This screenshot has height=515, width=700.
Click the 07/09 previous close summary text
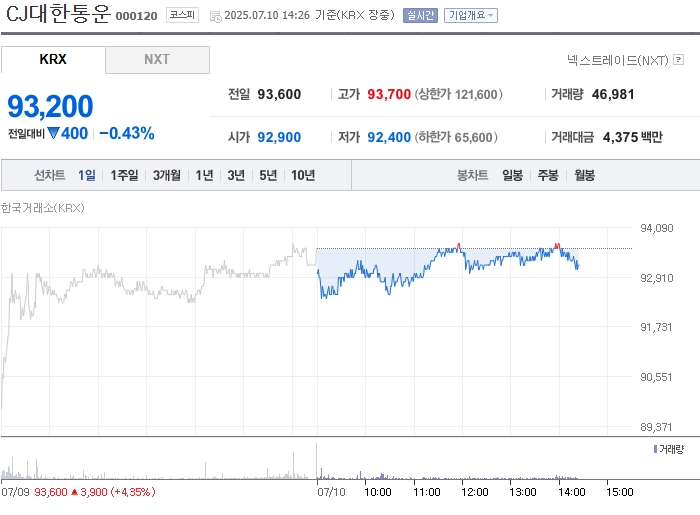tap(78, 492)
